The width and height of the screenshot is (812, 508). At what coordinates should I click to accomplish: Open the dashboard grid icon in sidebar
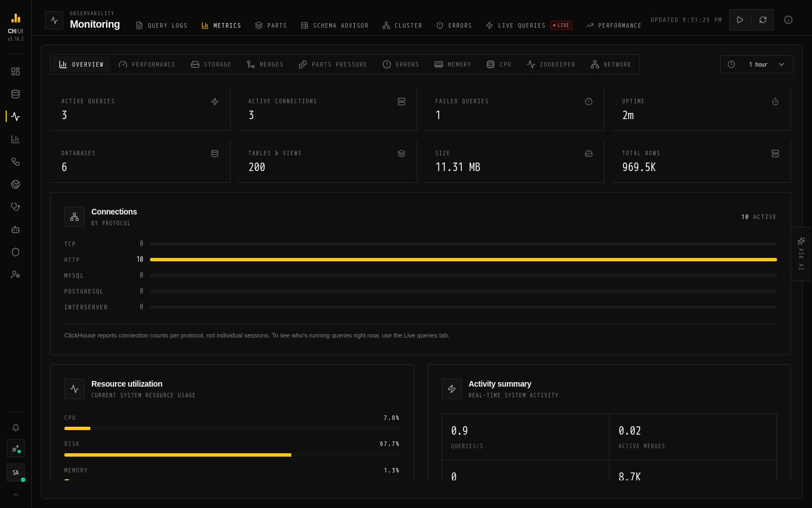click(x=15, y=72)
